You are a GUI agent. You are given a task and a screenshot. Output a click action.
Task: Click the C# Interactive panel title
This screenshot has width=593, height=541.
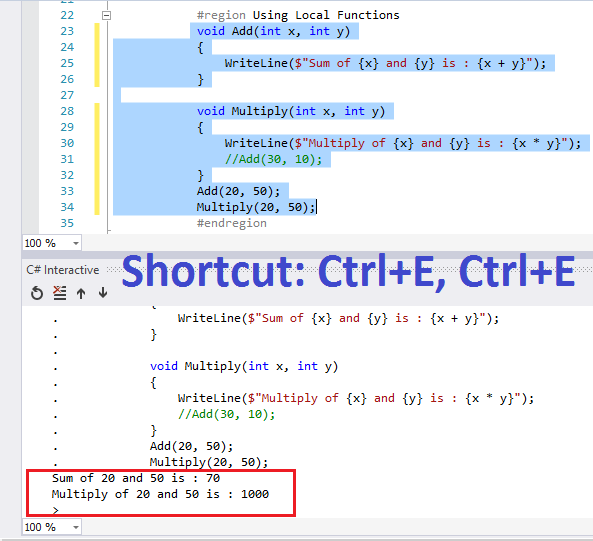(x=63, y=270)
